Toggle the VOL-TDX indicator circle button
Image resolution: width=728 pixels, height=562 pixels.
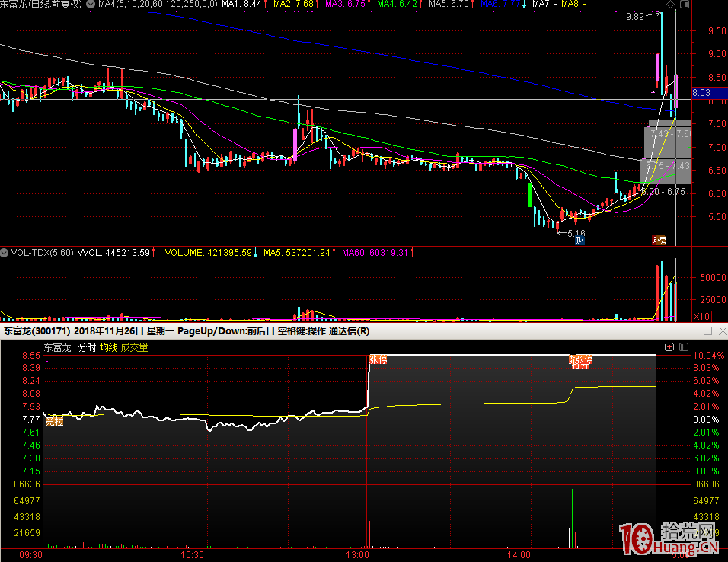[4, 252]
